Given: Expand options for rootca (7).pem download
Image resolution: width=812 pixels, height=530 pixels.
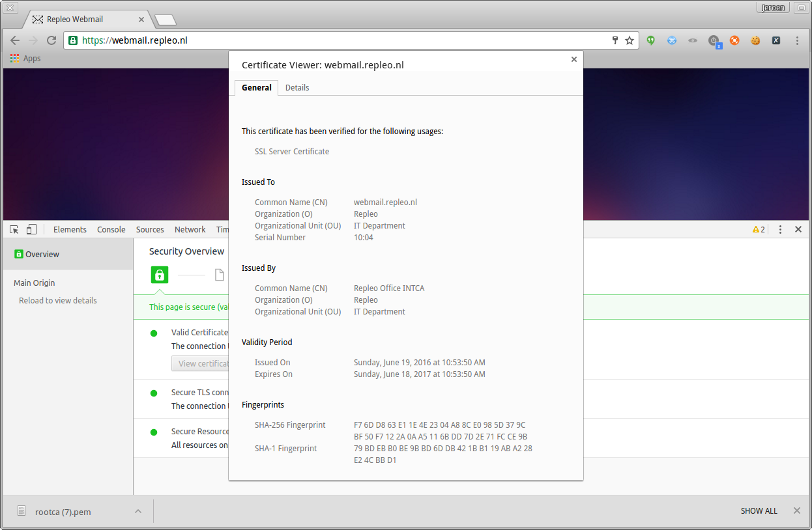Looking at the screenshot, I should point(138,511).
